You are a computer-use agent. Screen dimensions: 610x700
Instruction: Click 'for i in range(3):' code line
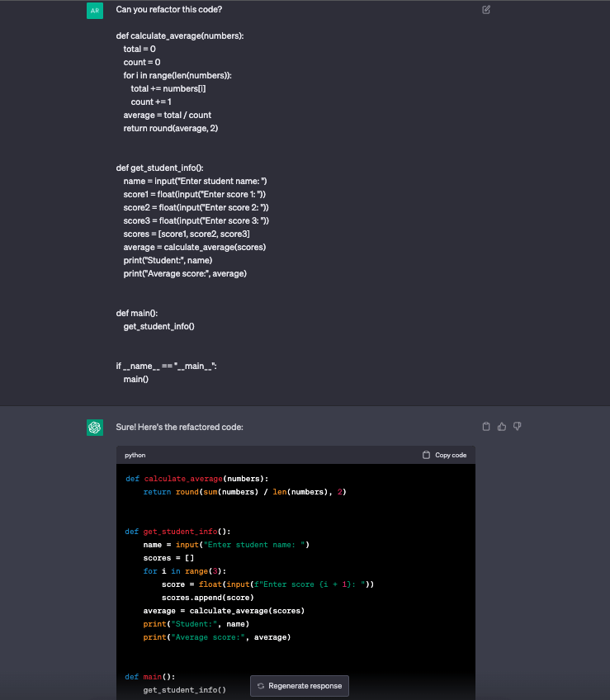click(184, 571)
